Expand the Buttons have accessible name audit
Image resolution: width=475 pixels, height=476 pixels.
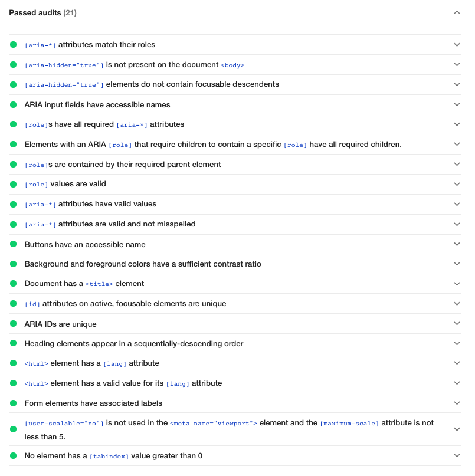pos(457,244)
